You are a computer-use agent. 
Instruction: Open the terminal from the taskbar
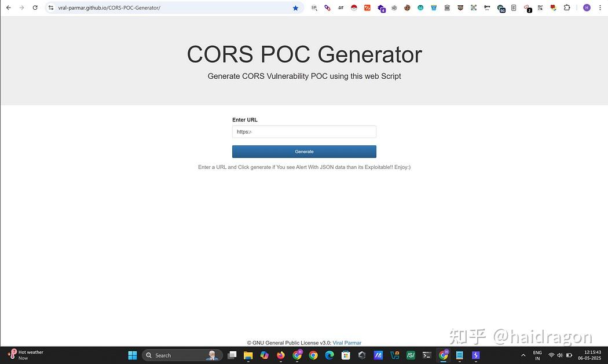tap(427, 355)
